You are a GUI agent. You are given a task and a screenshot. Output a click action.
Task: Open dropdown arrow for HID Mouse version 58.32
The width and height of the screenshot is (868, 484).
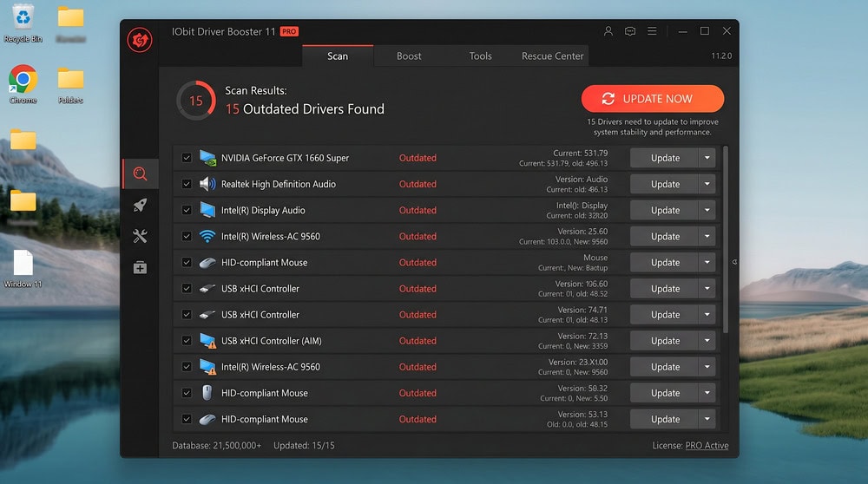pos(707,393)
